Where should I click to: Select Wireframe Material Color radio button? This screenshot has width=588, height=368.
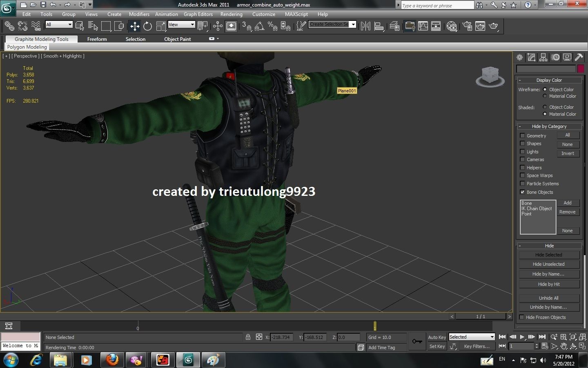tap(545, 96)
